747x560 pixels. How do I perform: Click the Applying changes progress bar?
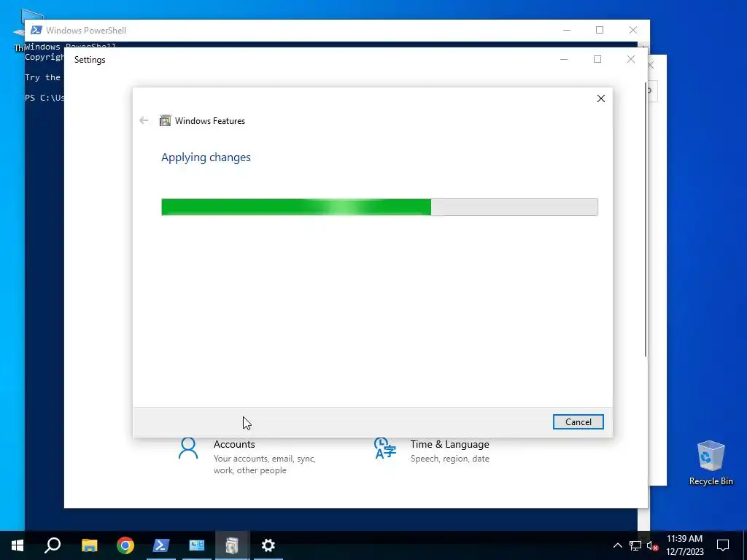(379, 207)
